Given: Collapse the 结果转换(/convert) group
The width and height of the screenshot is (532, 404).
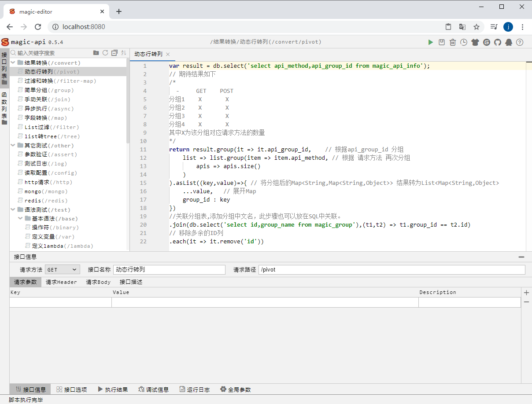Looking at the screenshot, I should coord(13,62).
